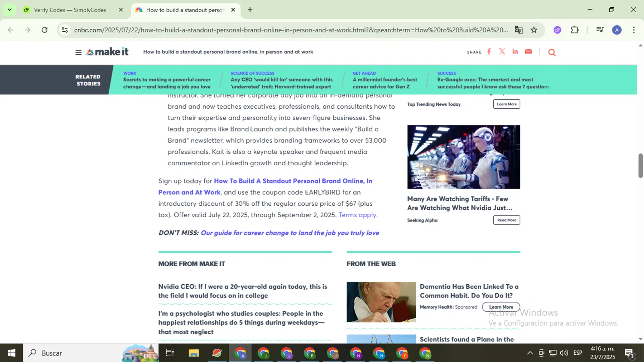Close the CNBC article tab
Image resolution: width=644 pixels, height=362 pixels.
(x=233, y=10)
